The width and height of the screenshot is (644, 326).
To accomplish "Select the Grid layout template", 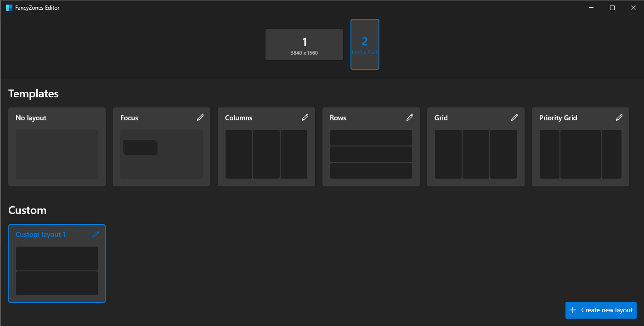I will click(x=475, y=154).
